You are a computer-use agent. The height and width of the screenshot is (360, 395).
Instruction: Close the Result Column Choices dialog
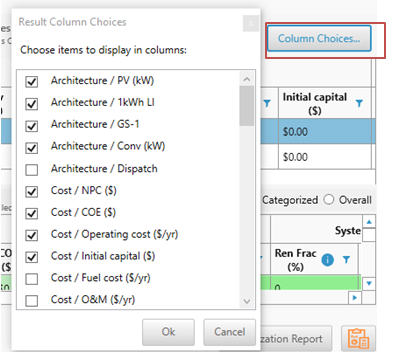pyautogui.click(x=251, y=23)
